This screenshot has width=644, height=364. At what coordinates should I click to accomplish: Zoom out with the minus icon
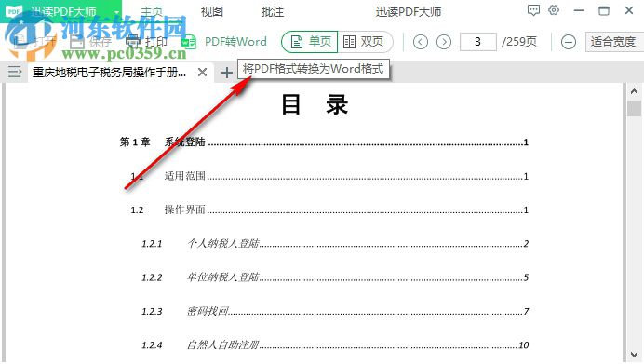point(569,42)
